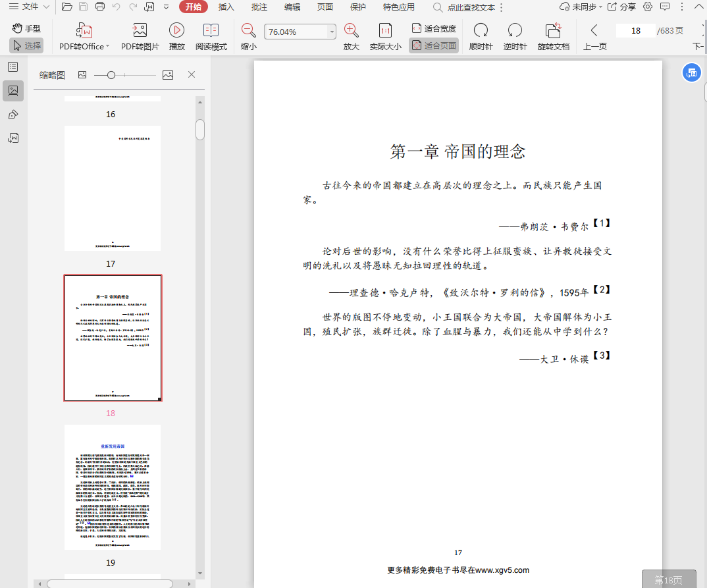Click footnote reference 【3】
This screenshot has width=707, height=588.
click(601, 356)
